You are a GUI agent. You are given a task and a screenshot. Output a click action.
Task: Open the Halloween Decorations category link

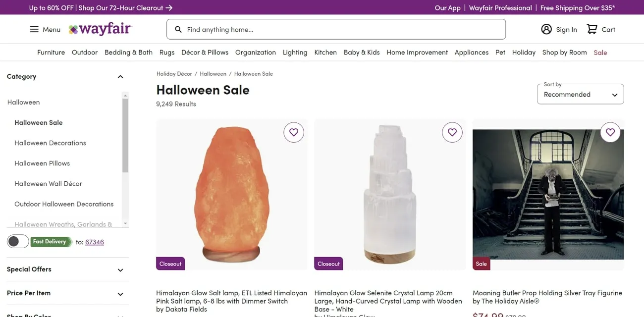[x=50, y=143]
